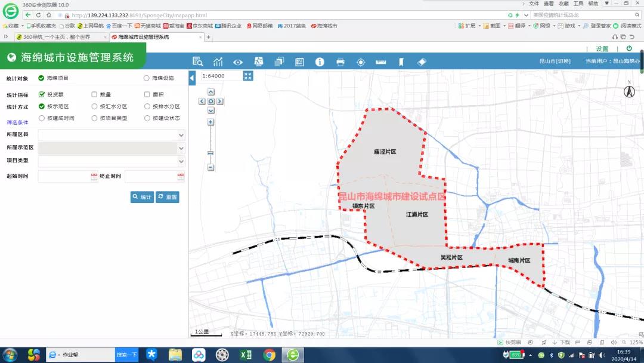Select the eraser clear tool
Image resolution: width=644 pixels, height=363 pixels.
pos(422,61)
